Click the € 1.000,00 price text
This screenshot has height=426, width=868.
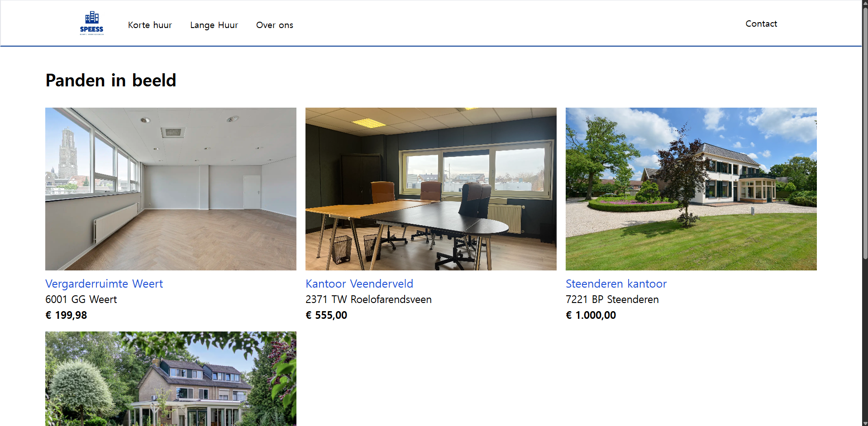[591, 315]
